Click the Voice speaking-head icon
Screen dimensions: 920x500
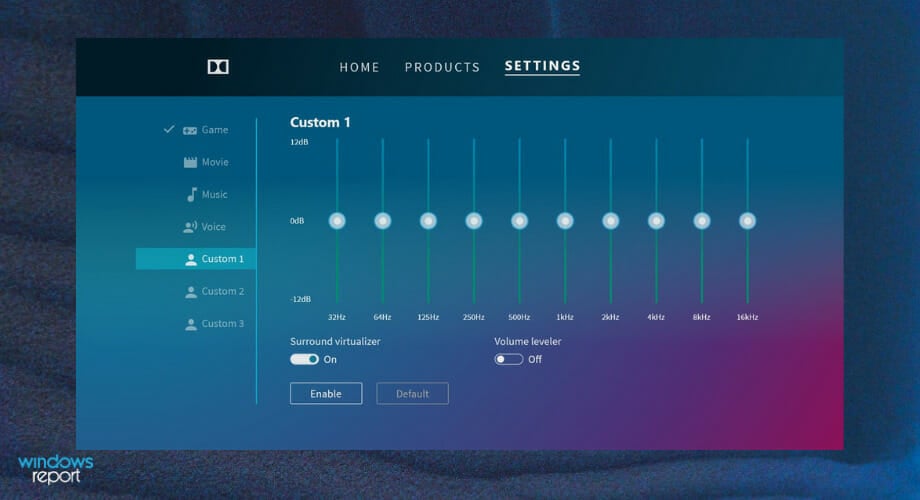tap(190, 227)
